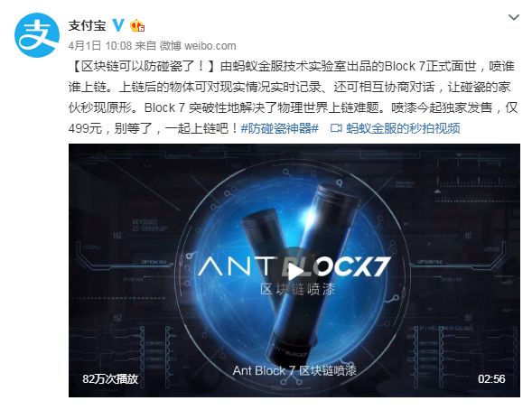The image size is (532, 410).
Task: Open the 微博 weibo.com source link
Action: click(198, 46)
